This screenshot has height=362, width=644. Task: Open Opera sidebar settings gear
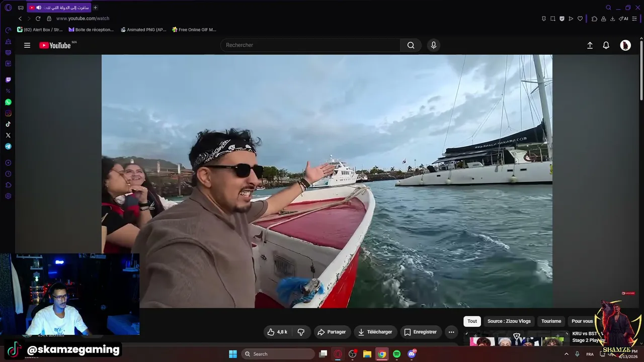pyautogui.click(x=8, y=196)
